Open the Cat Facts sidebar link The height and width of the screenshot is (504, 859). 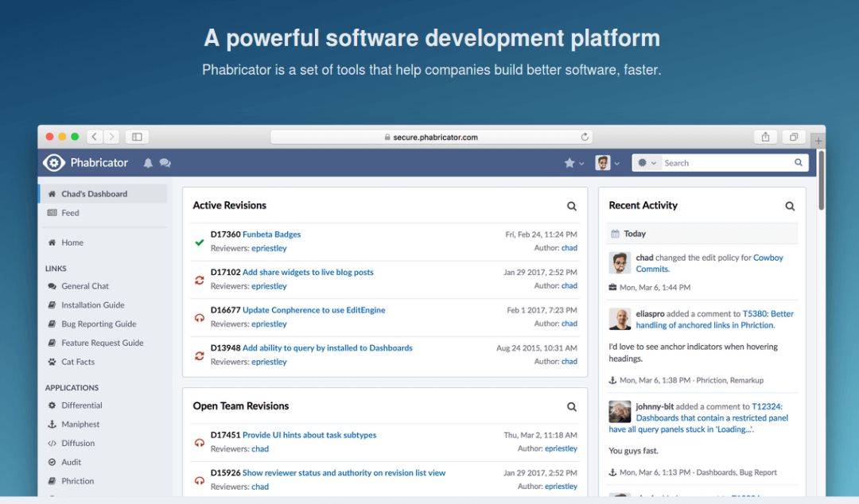pyautogui.click(x=78, y=362)
